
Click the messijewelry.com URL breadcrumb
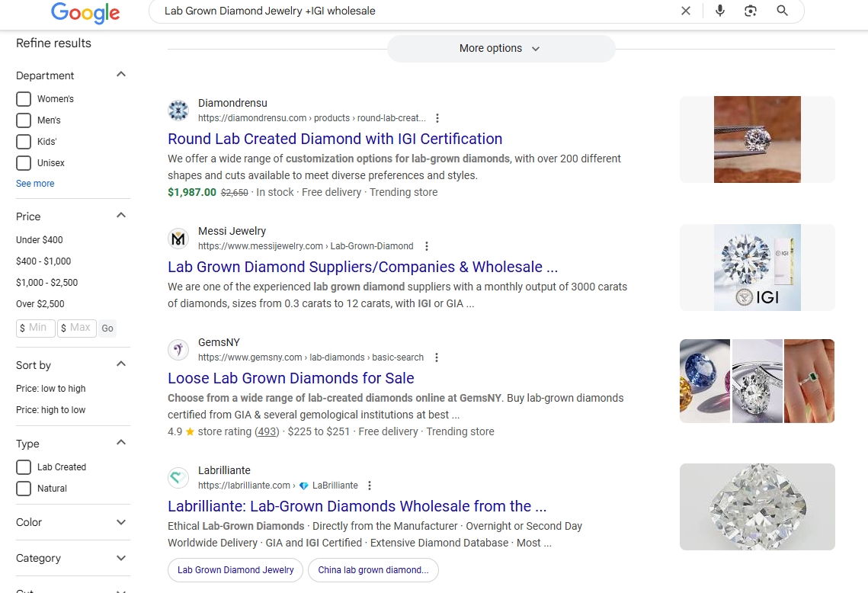tap(306, 246)
